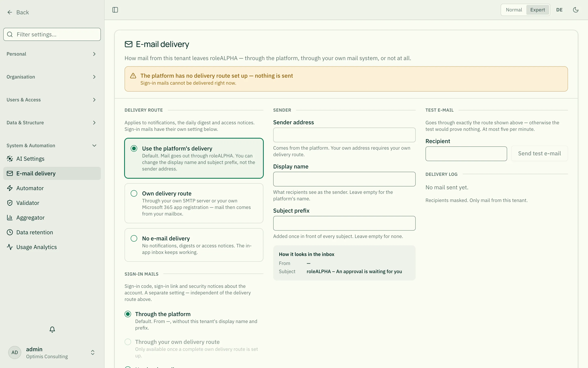Switch to Normal mode

pos(514,10)
